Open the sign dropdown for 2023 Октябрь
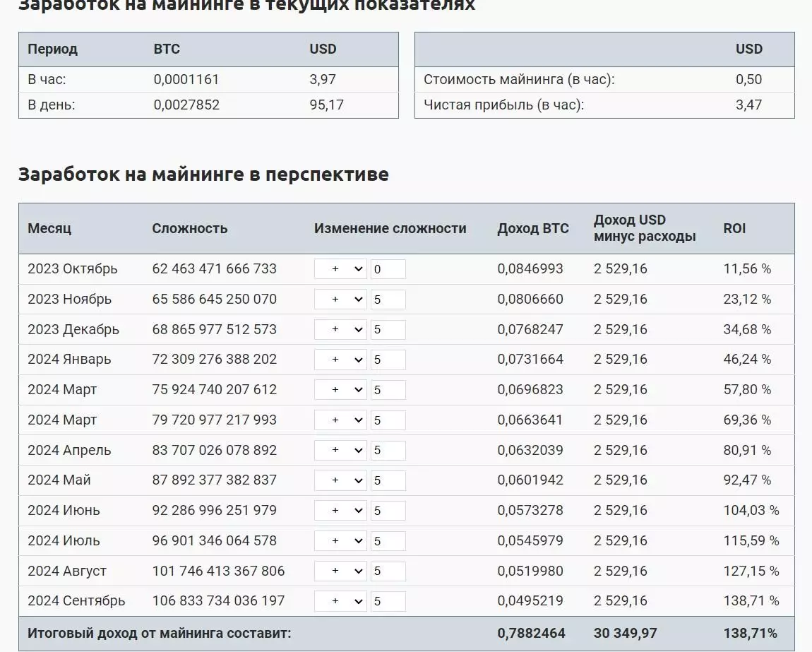This screenshot has height=652, width=812. [x=340, y=269]
